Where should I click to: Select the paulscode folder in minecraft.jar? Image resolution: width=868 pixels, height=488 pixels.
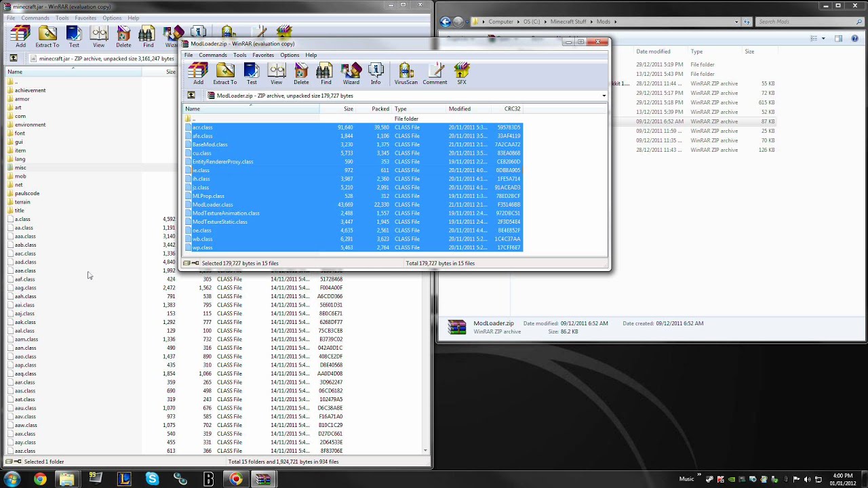27,193
